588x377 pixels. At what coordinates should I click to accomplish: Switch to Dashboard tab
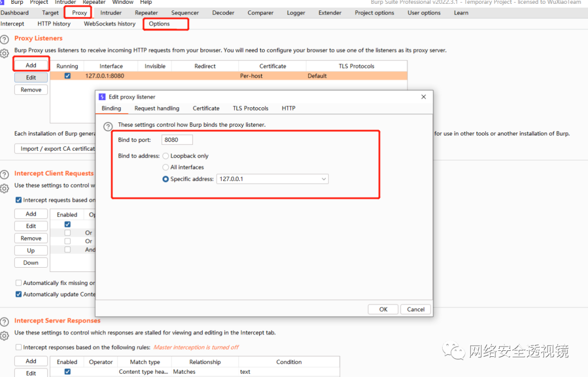point(14,13)
